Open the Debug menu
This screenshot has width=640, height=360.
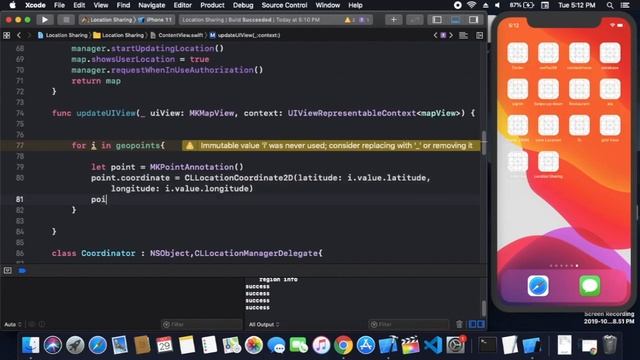[243, 5]
